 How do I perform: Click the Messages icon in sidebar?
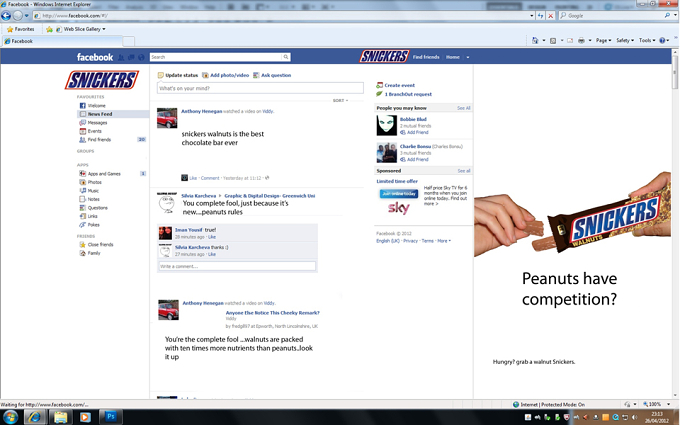(82, 123)
